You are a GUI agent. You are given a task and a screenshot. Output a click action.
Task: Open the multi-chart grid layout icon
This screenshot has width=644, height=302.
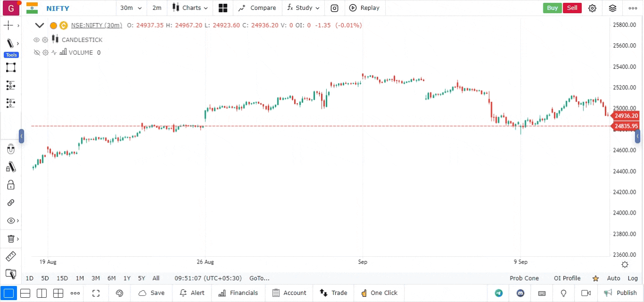click(x=223, y=8)
